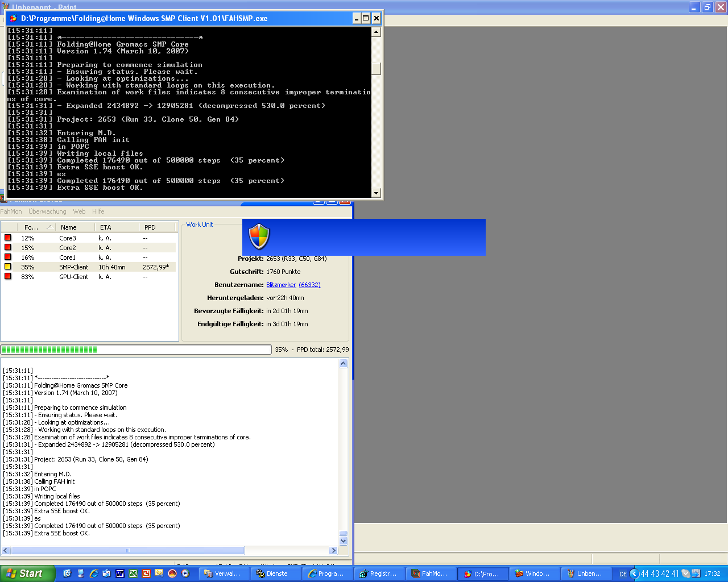
Task: Select the SMP-Client row name
Action: 74,267
